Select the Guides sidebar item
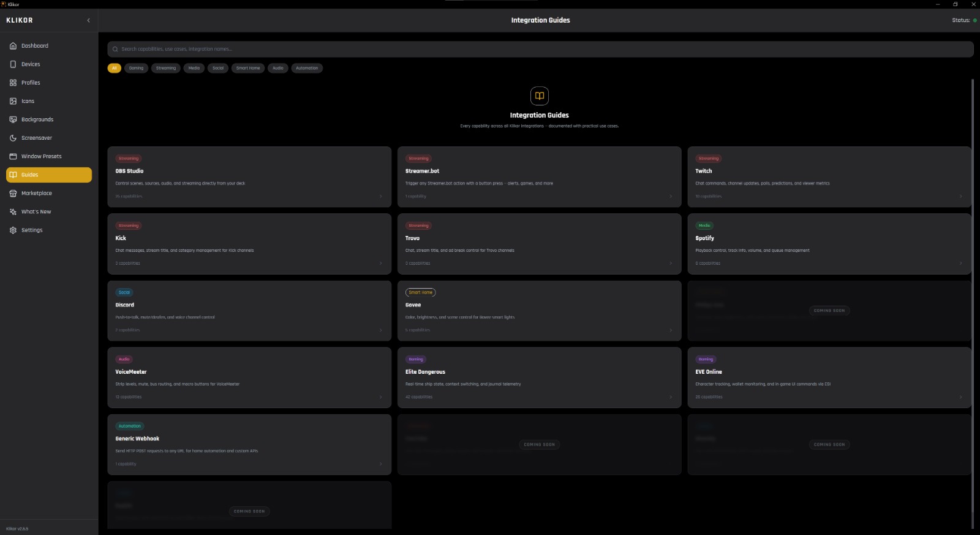The width and height of the screenshot is (980, 535). (x=49, y=175)
